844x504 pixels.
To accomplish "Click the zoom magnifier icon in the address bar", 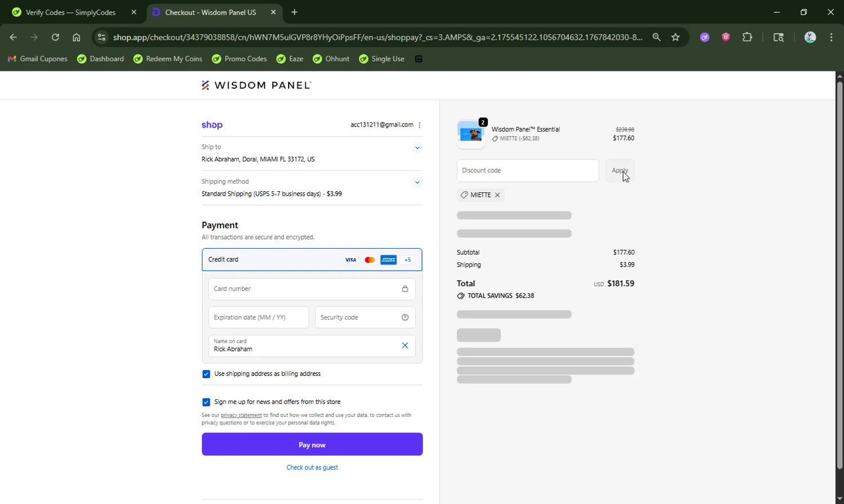I will coord(656,37).
